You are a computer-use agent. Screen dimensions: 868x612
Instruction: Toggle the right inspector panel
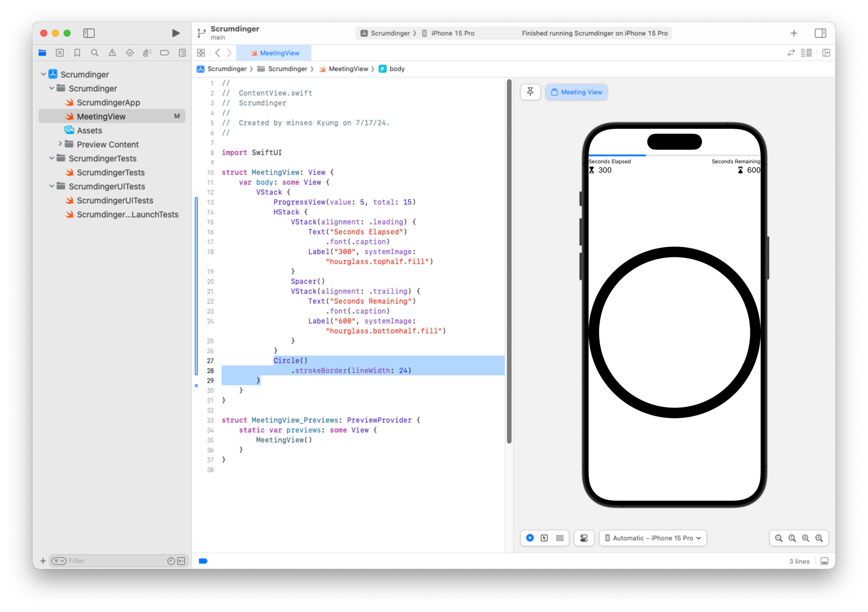[x=820, y=33]
